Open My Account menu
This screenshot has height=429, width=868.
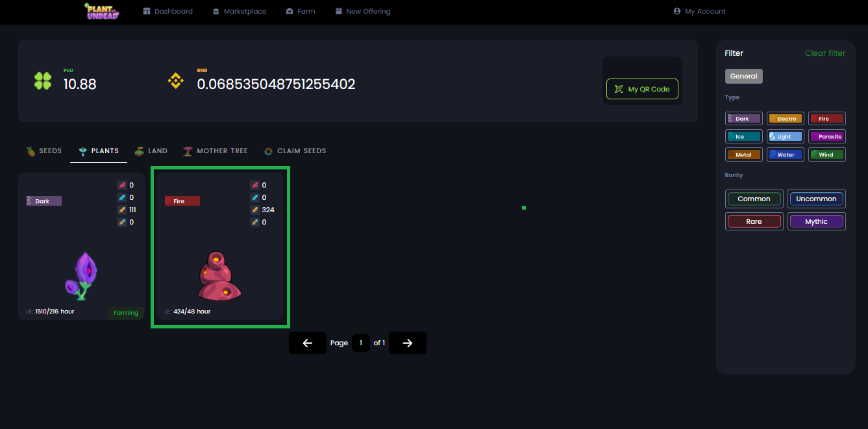pyautogui.click(x=700, y=11)
